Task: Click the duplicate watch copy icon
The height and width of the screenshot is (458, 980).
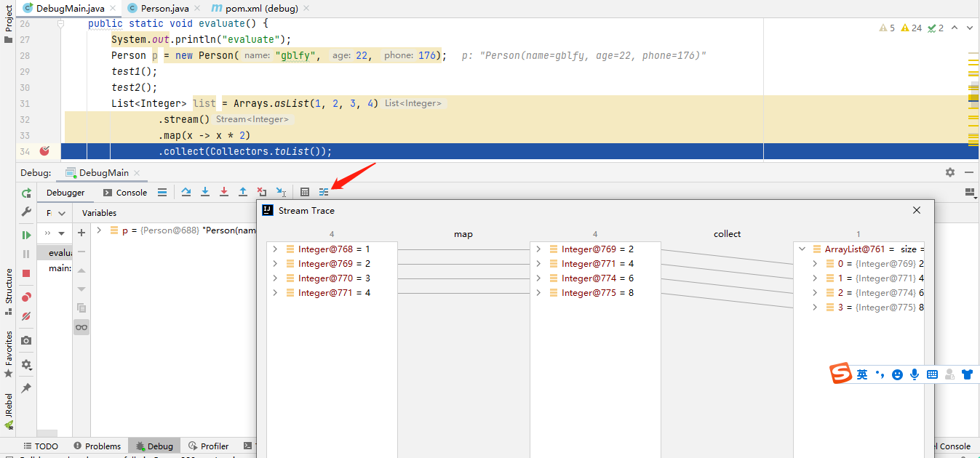Action: pos(81,308)
